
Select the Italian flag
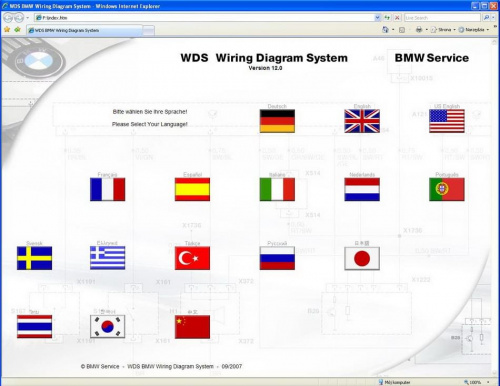tap(277, 189)
